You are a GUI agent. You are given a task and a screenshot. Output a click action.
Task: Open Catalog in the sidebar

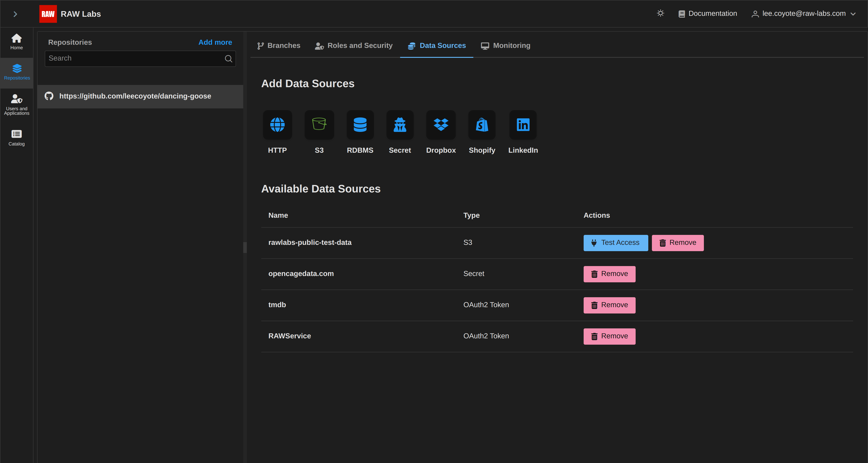pos(17,138)
